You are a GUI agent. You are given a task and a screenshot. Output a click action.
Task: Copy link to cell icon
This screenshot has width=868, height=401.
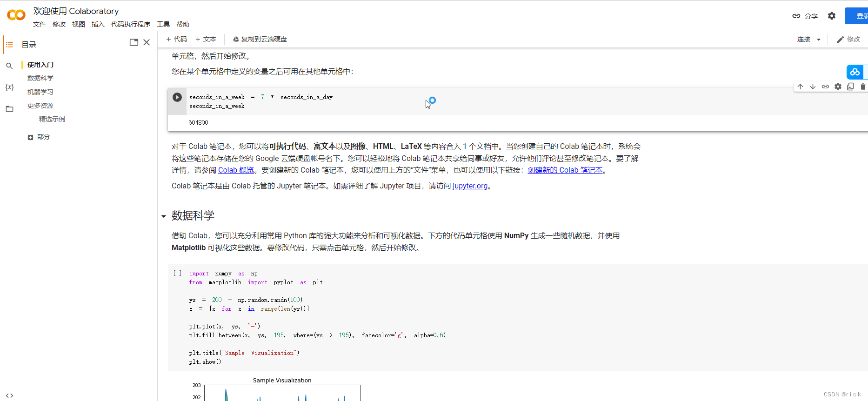(x=825, y=87)
